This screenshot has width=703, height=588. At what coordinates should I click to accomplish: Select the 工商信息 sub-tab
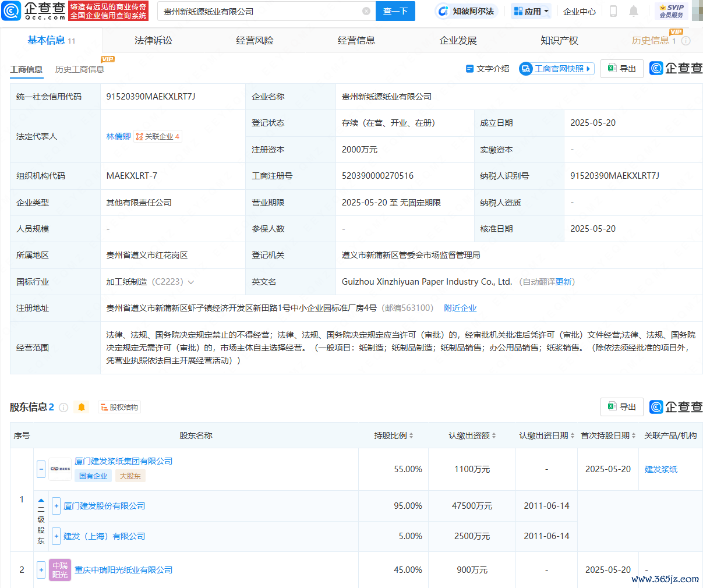click(26, 69)
